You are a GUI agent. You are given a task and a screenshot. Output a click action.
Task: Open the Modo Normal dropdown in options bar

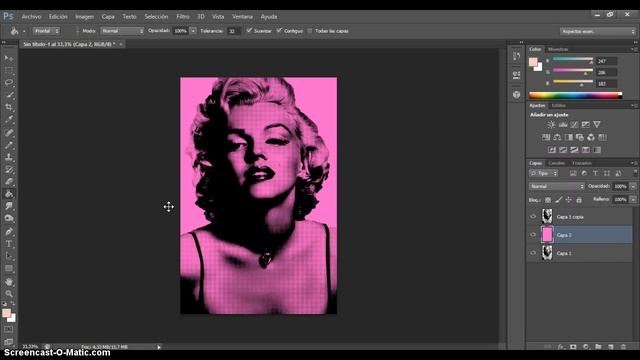[122, 31]
